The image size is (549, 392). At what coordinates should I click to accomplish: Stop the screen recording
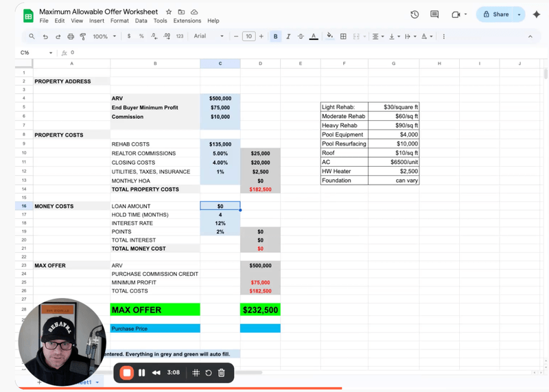[126, 373]
